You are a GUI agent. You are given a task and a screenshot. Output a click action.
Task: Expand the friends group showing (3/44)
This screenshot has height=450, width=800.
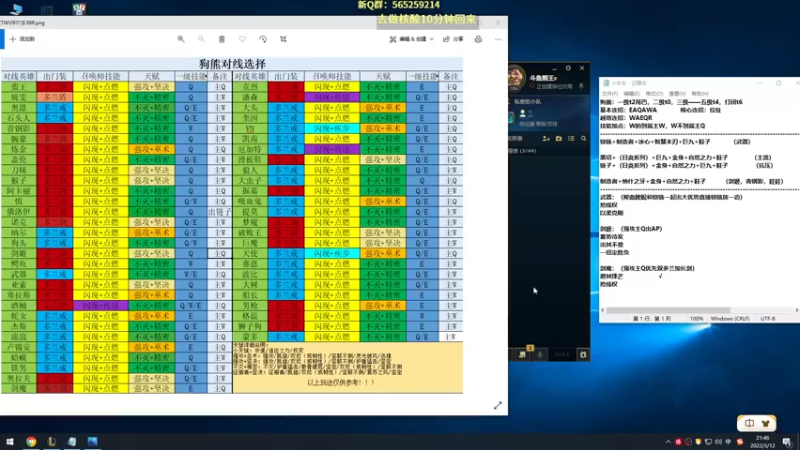tap(521, 151)
